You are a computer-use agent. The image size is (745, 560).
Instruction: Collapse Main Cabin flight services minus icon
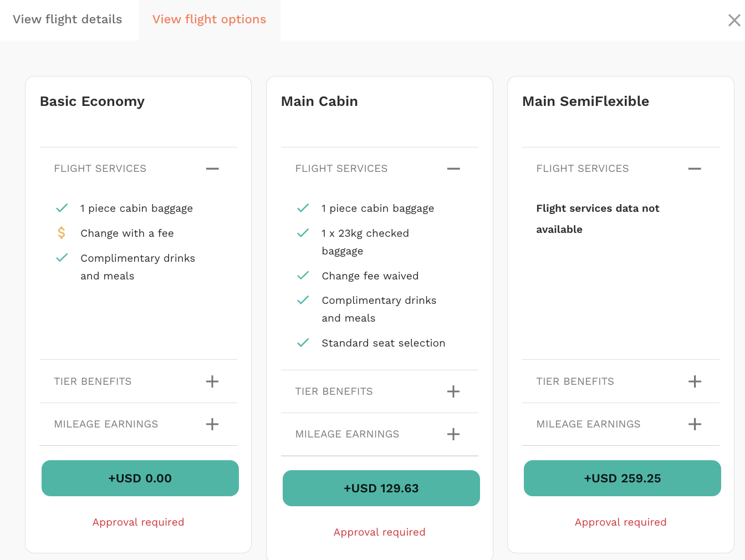click(453, 169)
